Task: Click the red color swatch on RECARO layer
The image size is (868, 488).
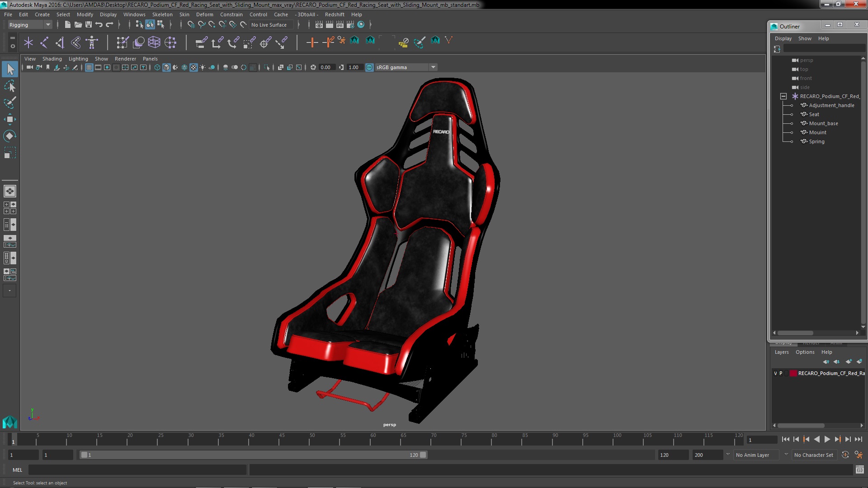Action: [x=793, y=373]
